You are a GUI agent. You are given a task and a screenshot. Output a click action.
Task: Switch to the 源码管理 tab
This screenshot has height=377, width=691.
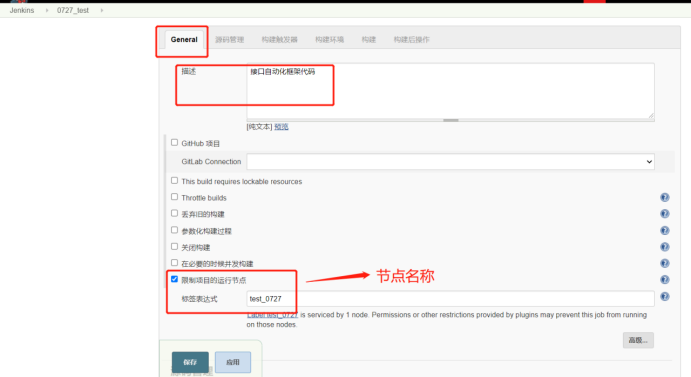(230, 40)
